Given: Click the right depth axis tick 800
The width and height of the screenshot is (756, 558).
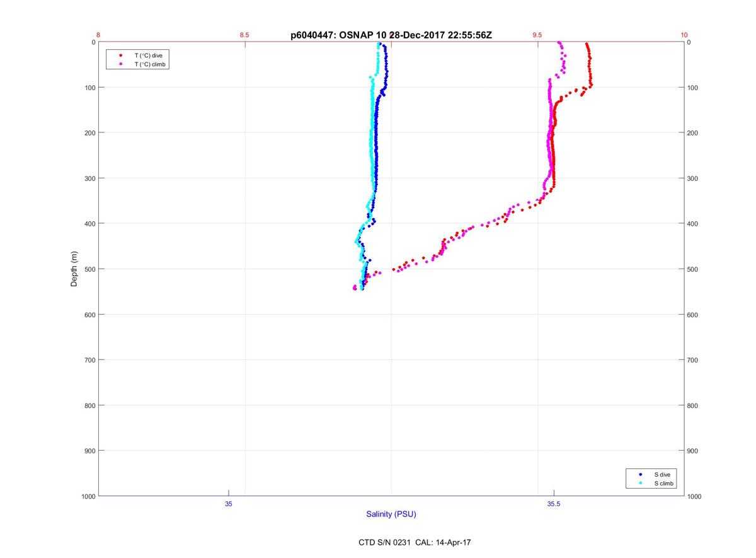Looking at the screenshot, I should pos(692,405).
